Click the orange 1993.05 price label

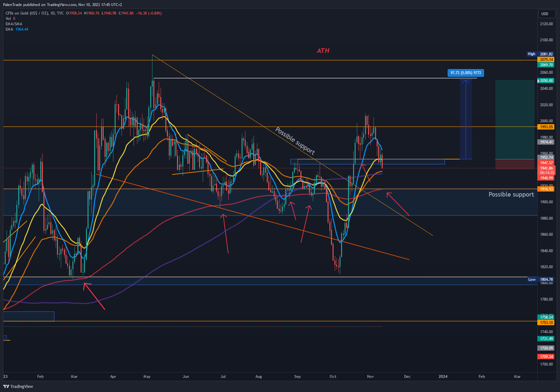tap(546, 127)
